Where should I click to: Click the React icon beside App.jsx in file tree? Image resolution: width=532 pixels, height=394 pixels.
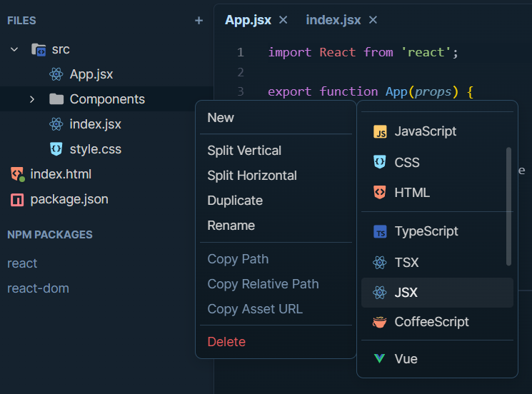56,74
